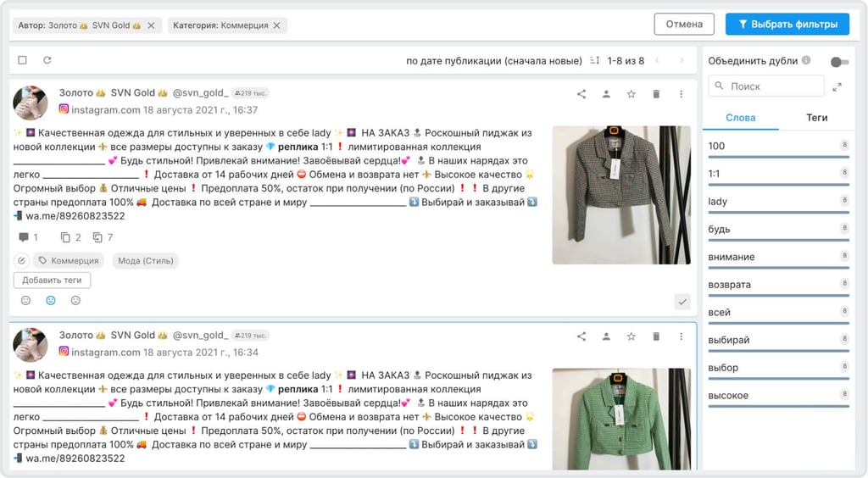868x478 pixels.
Task: Click Добавить теги button
Action: (x=52, y=280)
